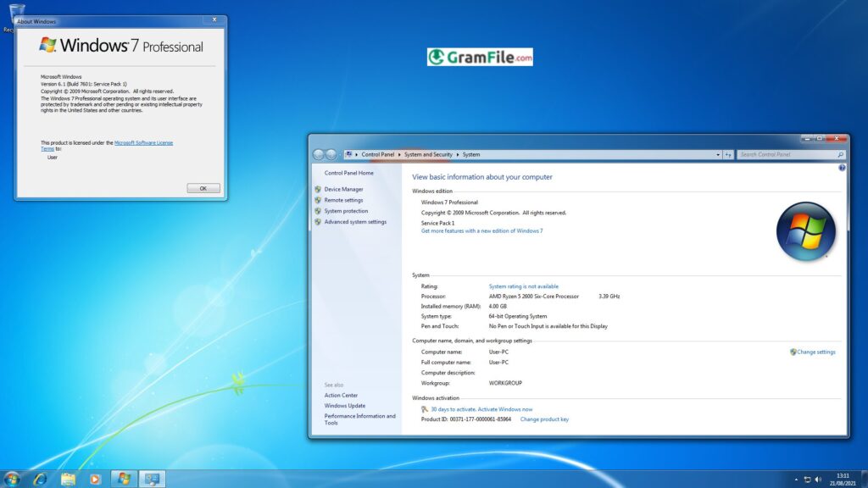Click OK in the About Windows dialog
Viewport: 868px width, 488px height.
203,188
